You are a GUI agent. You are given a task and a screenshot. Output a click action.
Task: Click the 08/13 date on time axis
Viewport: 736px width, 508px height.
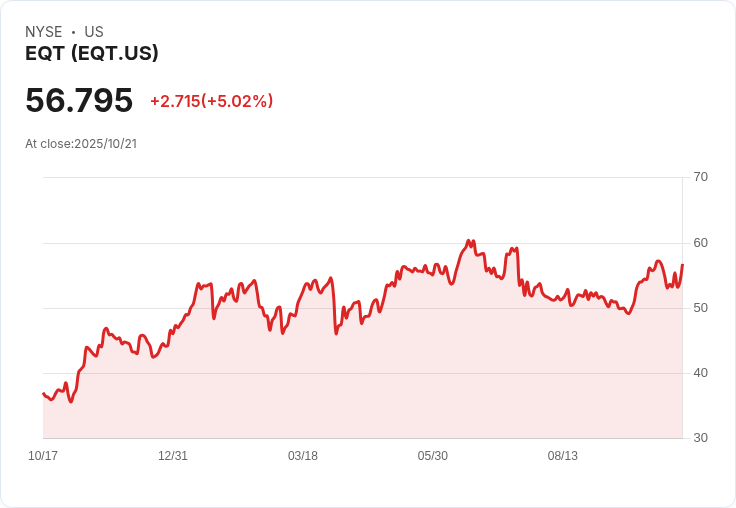click(563, 456)
